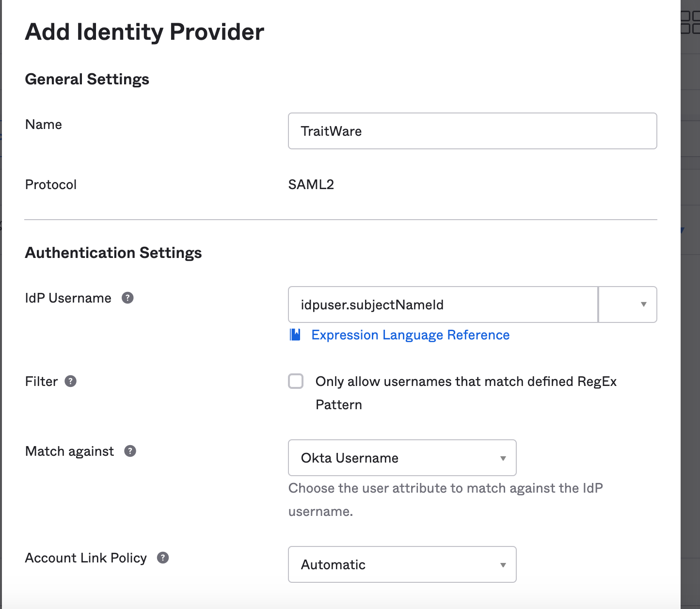
Task: Open the Okta Username match dropdown
Action: [x=402, y=458]
